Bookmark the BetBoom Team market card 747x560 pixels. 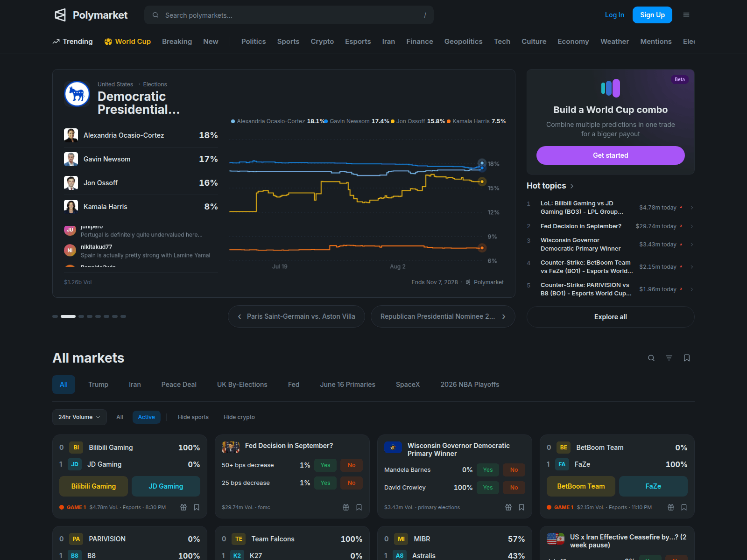[x=684, y=507]
